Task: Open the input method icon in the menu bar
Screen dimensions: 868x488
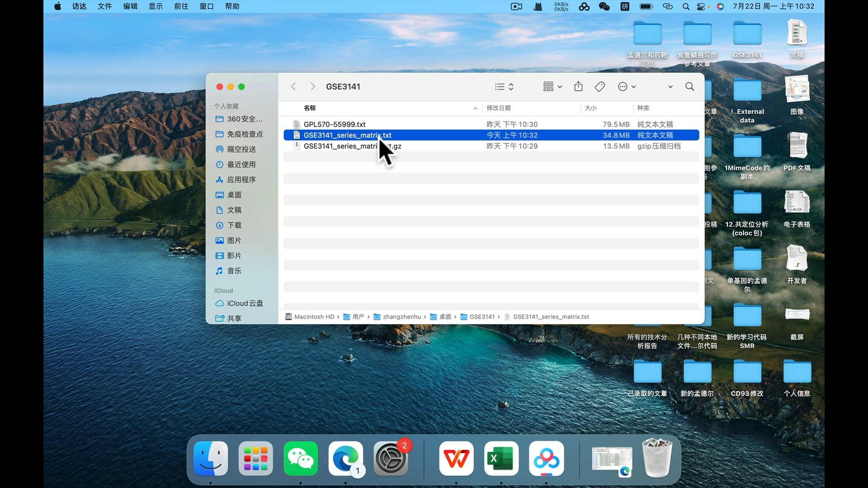Action: click(625, 6)
